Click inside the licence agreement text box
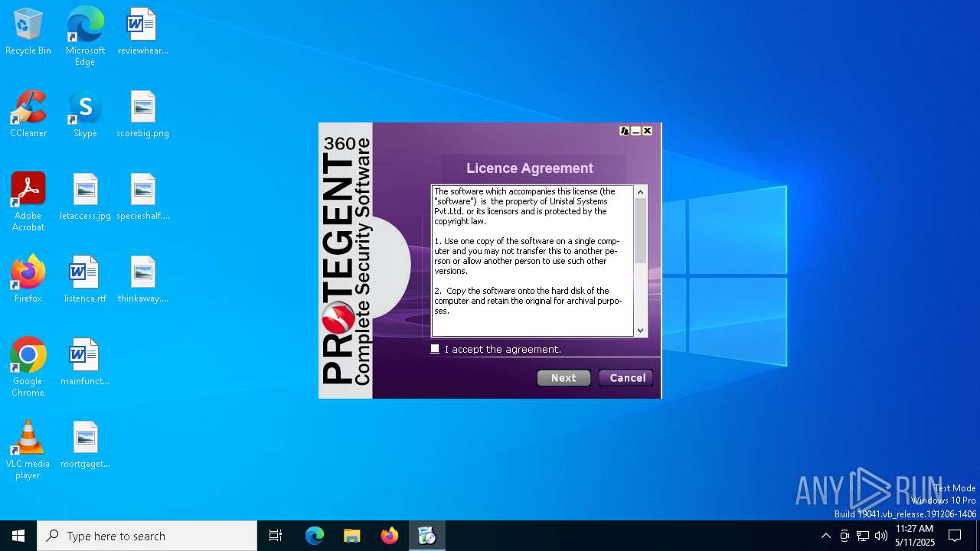 (x=533, y=261)
